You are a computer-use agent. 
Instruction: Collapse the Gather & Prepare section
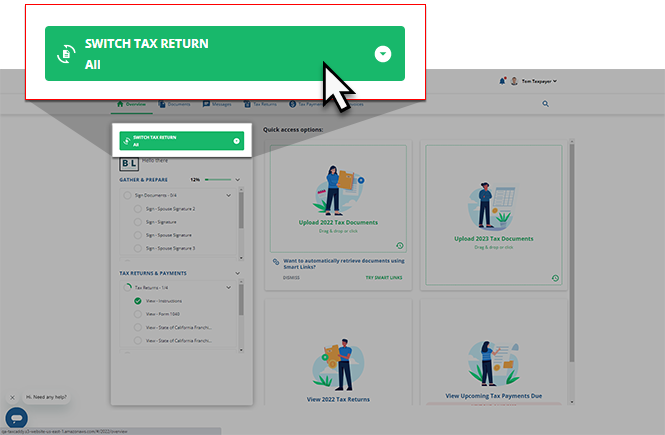click(238, 180)
